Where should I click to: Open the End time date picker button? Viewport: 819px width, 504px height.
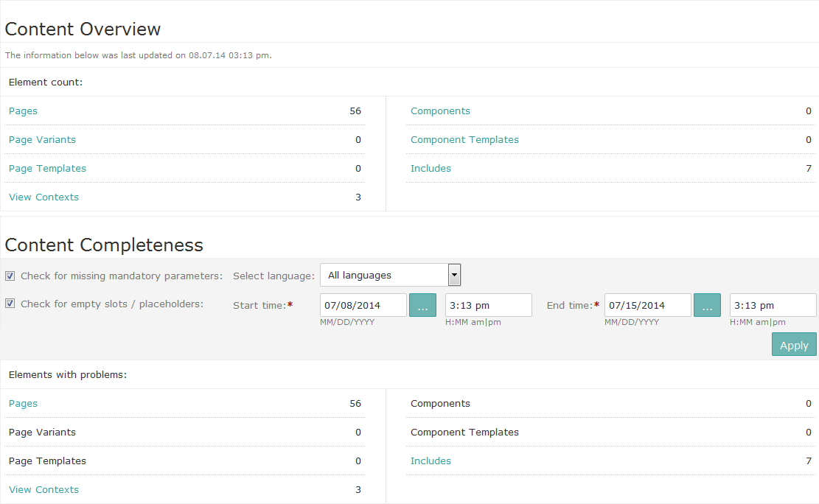coord(707,305)
